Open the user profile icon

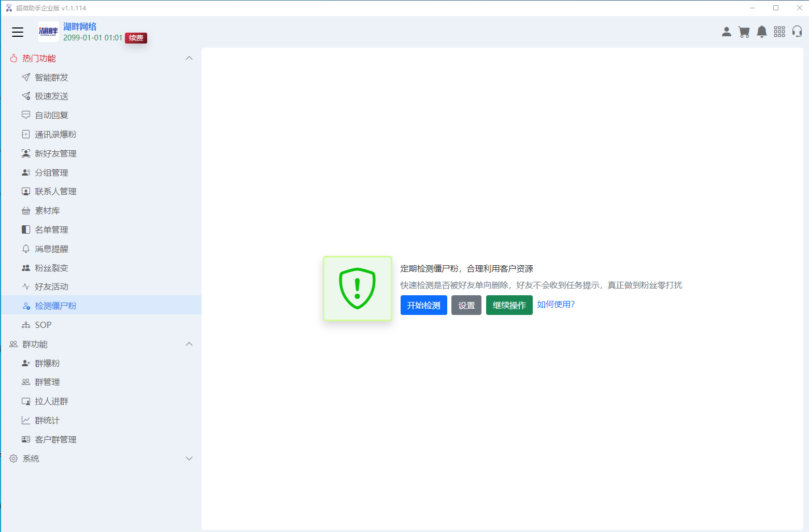click(726, 32)
